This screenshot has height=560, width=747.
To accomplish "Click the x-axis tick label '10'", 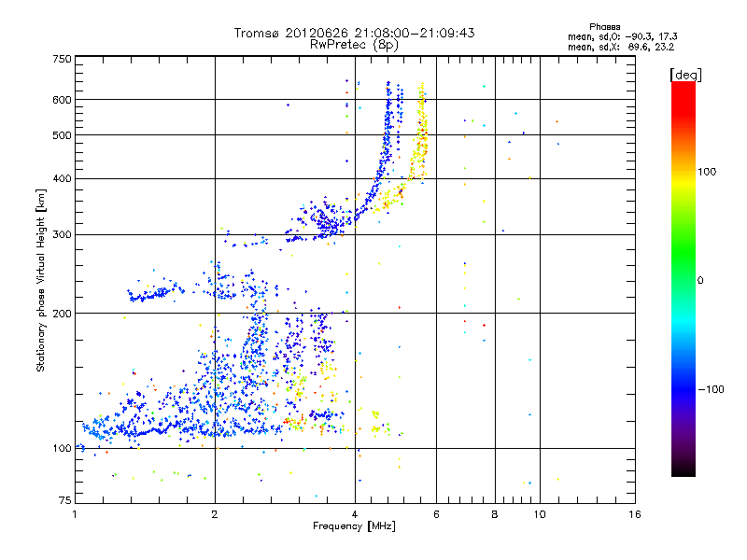I will tap(540, 514).
